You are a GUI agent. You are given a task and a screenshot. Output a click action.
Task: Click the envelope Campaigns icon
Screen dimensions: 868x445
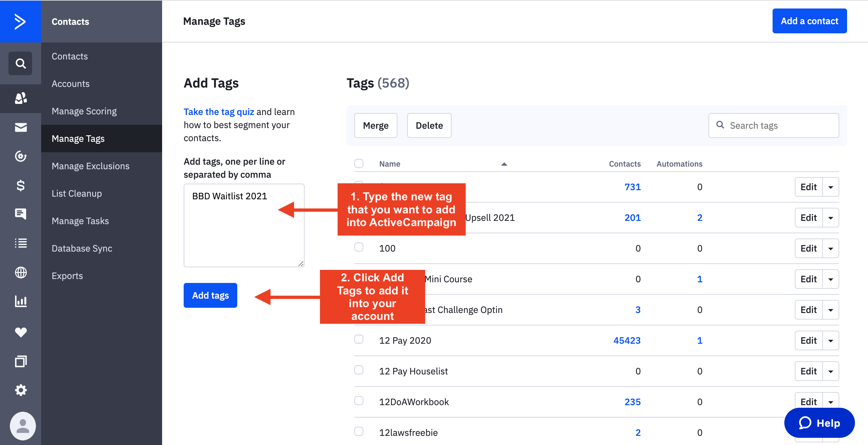click(21, 127)
